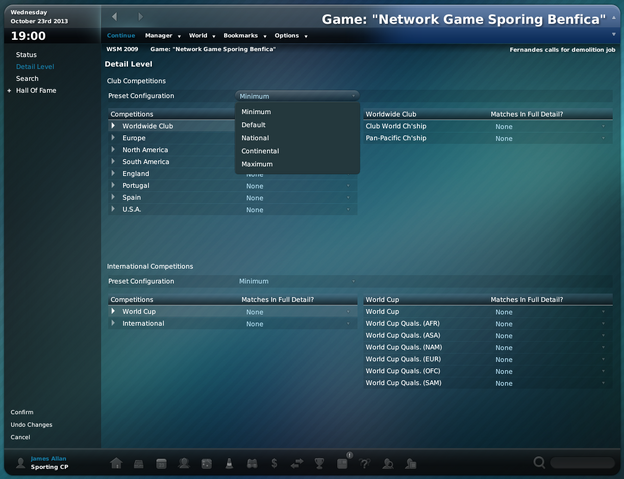
Task: Click inside the bottom search field
Action: point(582,463)
